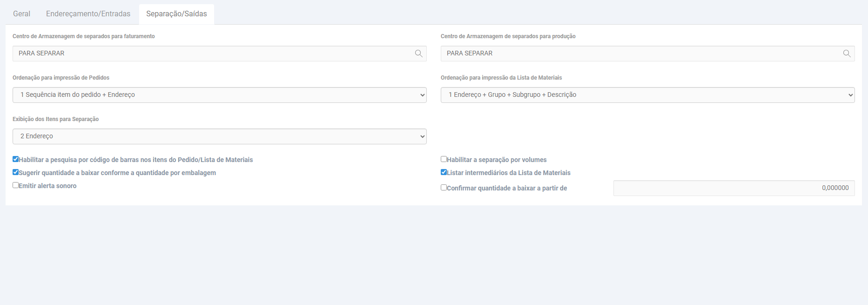Click the Habilitar a separação por volumes label

[497, 160]
